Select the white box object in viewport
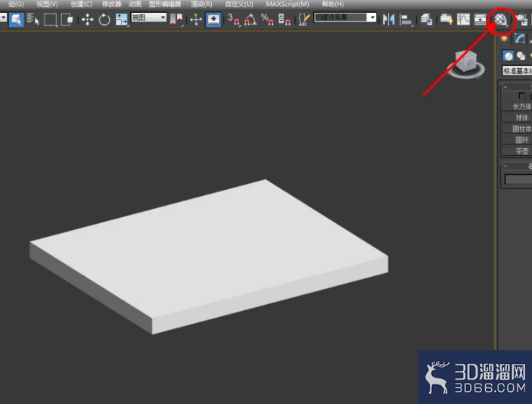The width and height of the screenshot is (532, 404). pos(209,256)
